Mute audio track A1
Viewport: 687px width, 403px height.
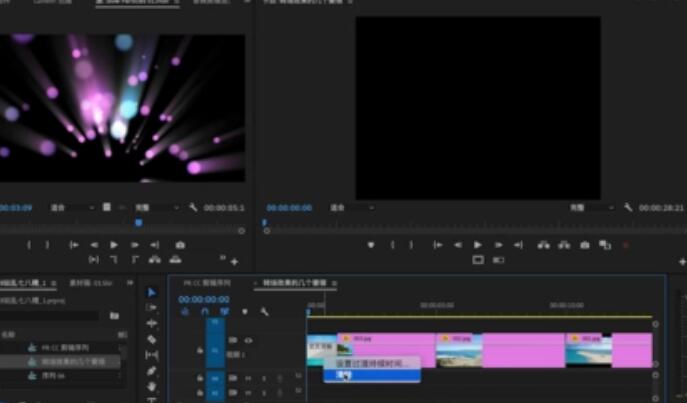point(248,378)
